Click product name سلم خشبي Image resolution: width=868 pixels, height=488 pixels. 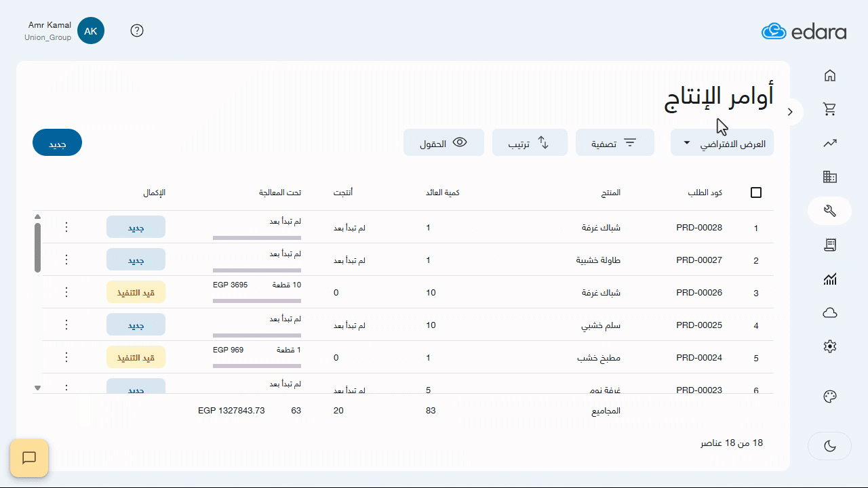[x=601, y=325]
